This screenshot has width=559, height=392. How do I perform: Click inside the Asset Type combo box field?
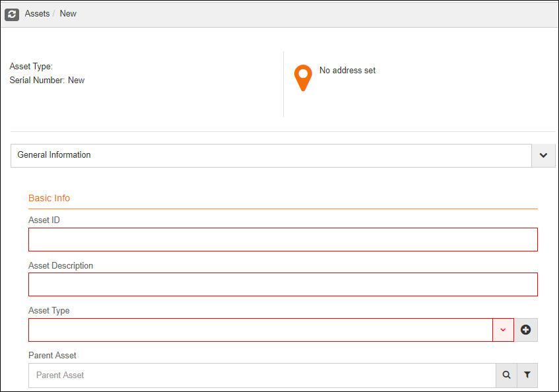(x=261, y=330)
